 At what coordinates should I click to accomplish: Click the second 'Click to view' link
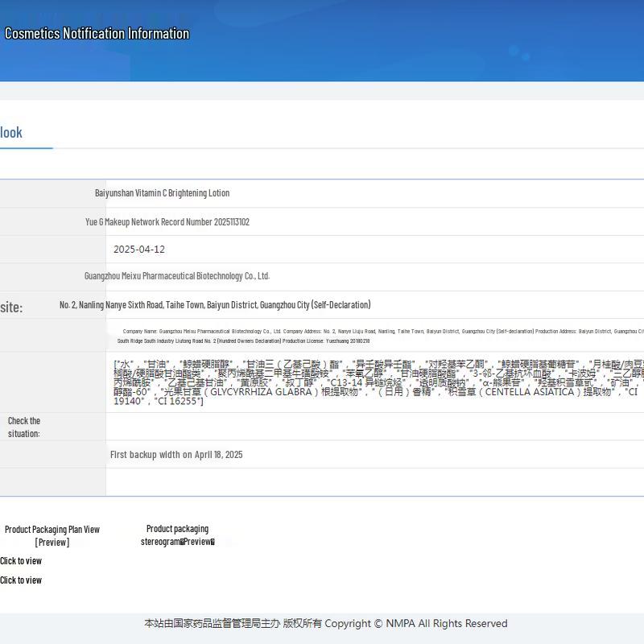pyautogui.click(x=21, y=580)
